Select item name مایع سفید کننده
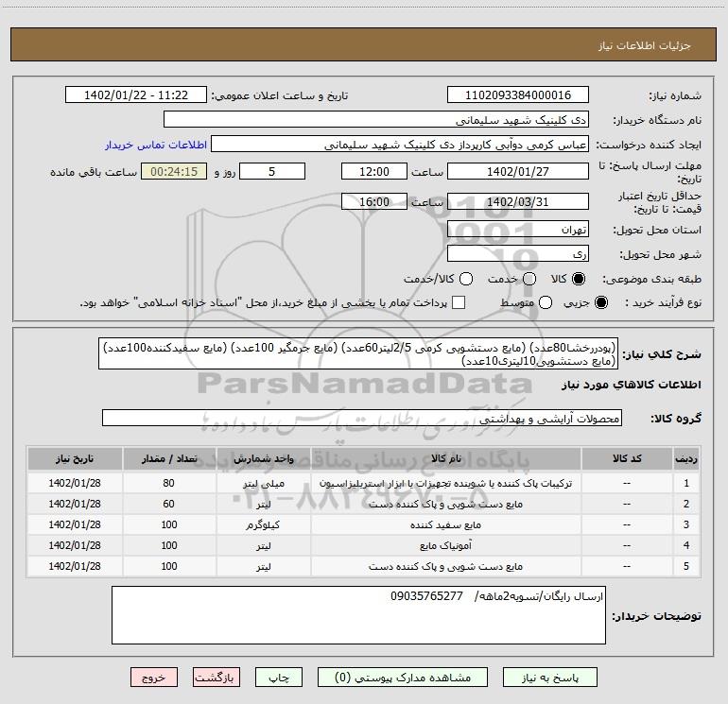 coord(445,524)
